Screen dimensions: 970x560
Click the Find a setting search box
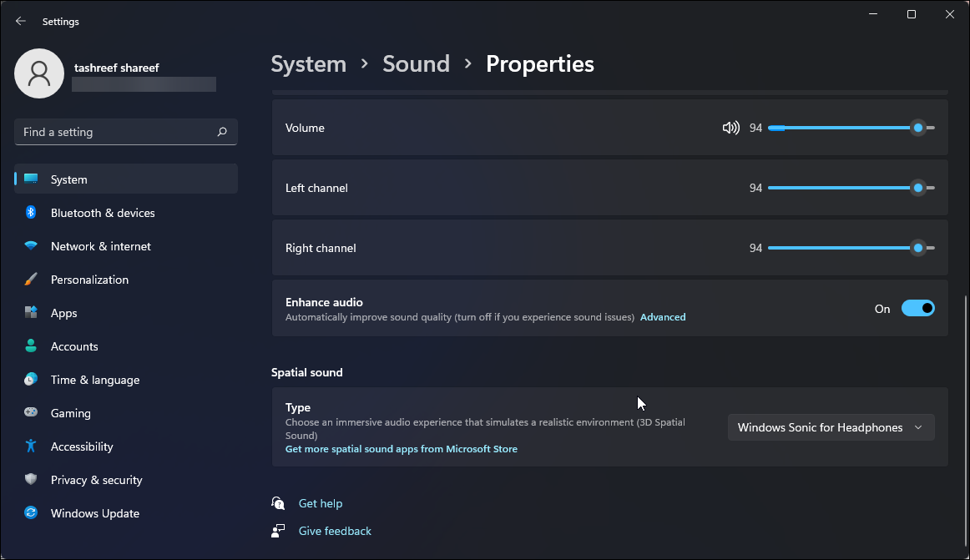click(117, 132)
